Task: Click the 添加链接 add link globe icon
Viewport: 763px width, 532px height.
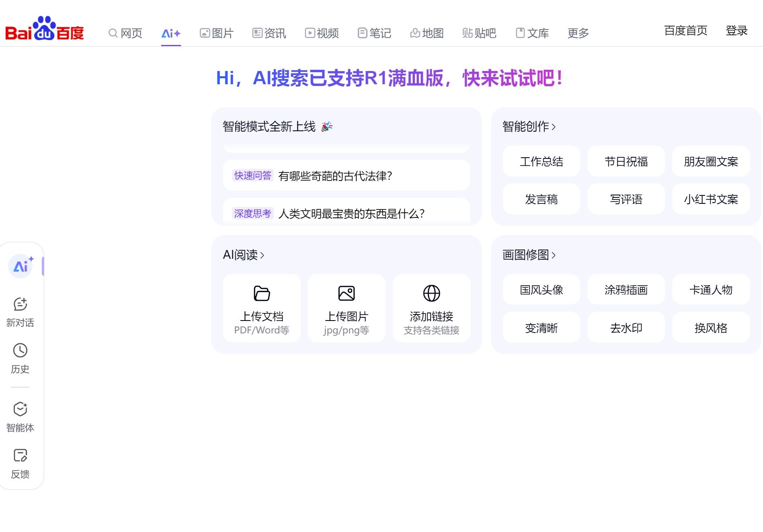Action: (431, 293)
